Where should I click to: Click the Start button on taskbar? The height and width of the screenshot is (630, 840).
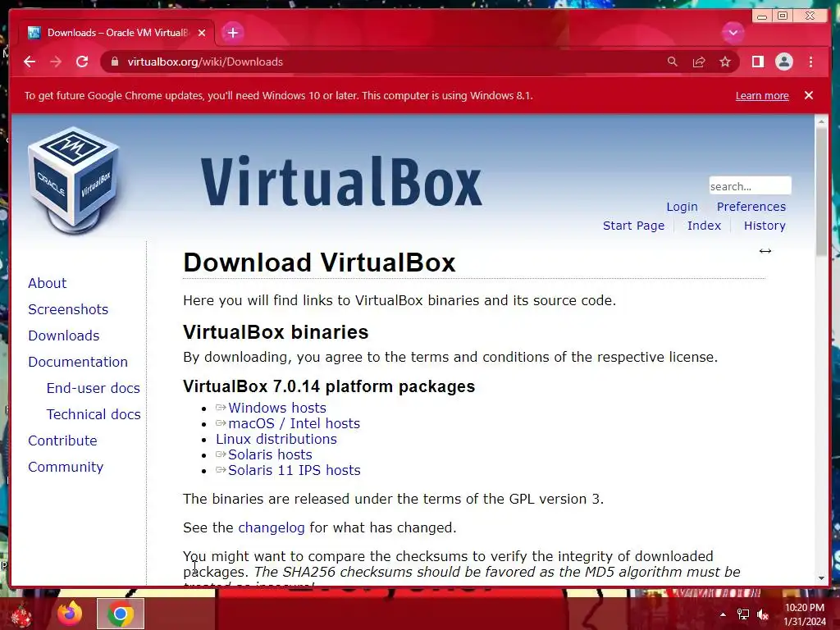pos(21,615)
